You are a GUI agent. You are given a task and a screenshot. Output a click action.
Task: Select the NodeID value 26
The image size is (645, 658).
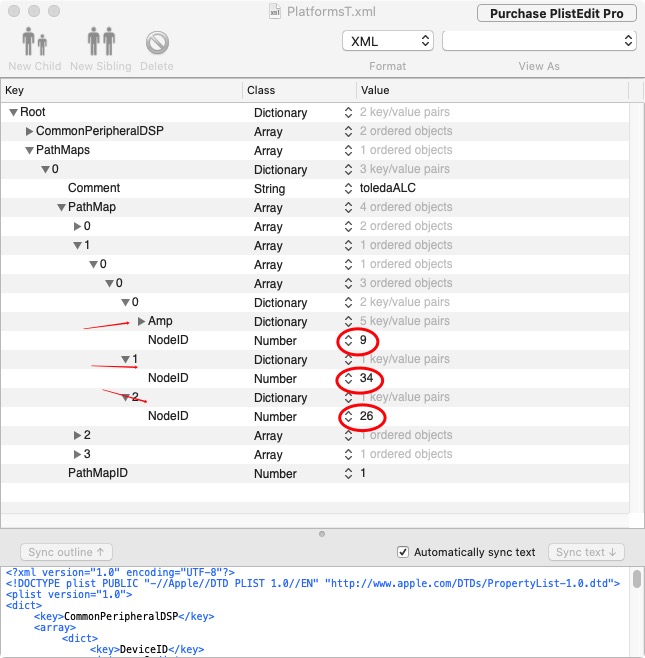(x=366, y=416)
